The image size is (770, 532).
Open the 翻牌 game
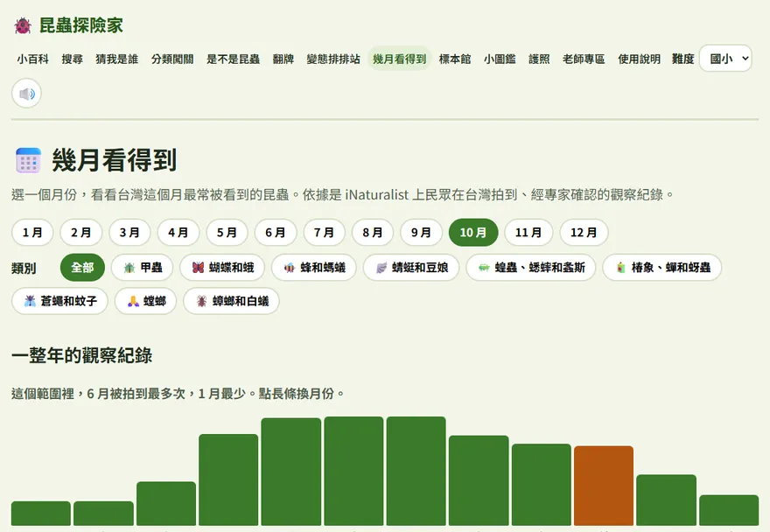pos(283,59)
